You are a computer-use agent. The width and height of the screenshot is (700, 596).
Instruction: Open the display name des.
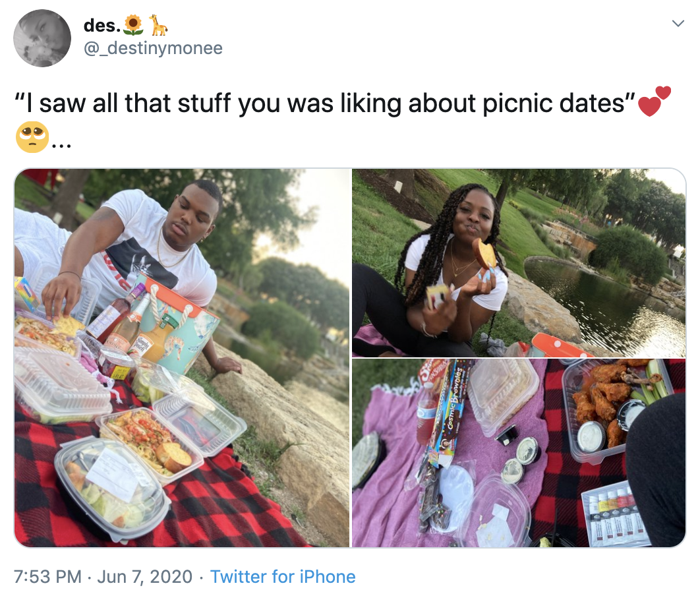(102, 26)
